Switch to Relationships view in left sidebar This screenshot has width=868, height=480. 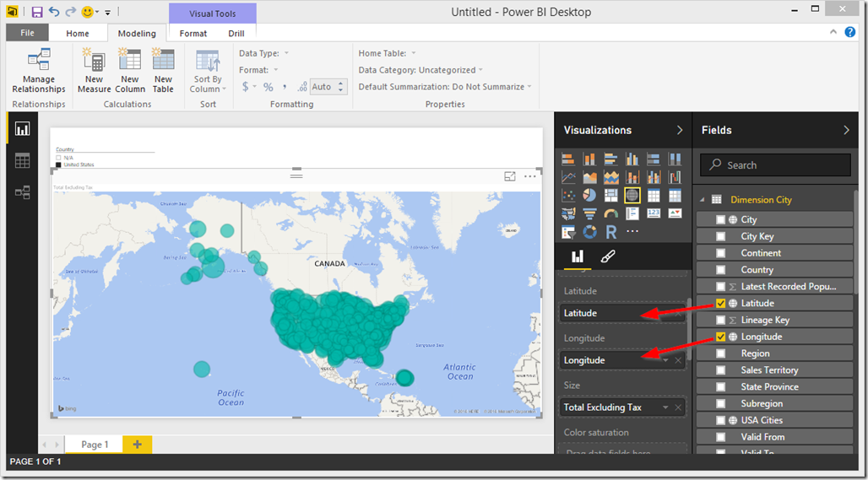pos(22,192)
